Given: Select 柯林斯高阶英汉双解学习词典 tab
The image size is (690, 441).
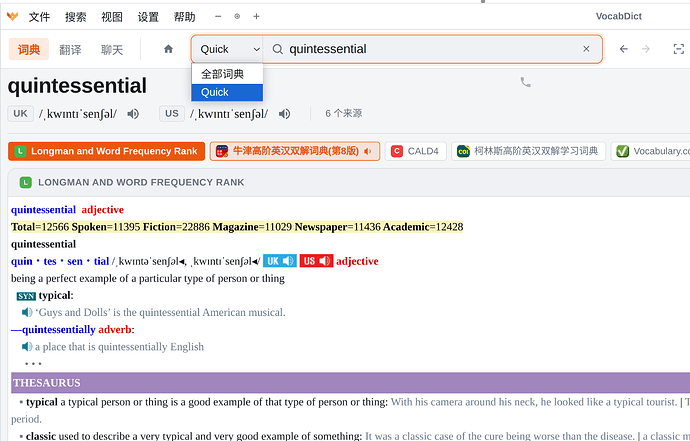Looking at the screenshot, I should coord(529,151).
